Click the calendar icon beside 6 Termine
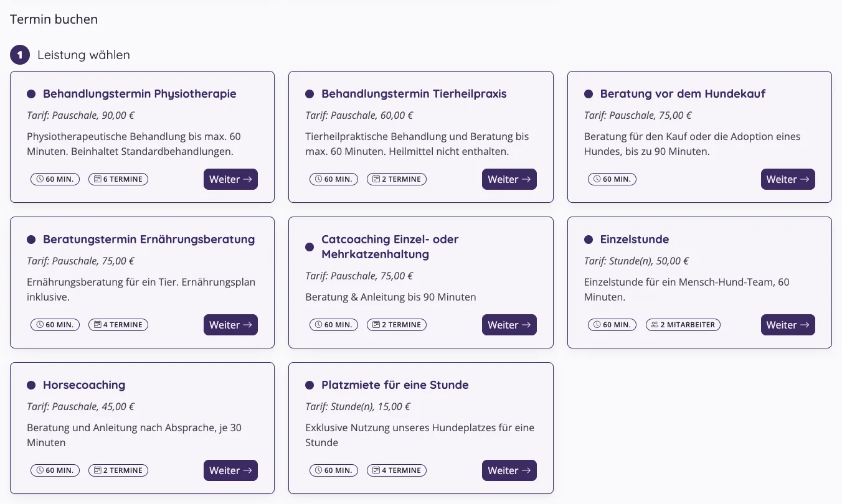Image resolution: width=842 pixels, height=504 pixels. coord(98,179)
